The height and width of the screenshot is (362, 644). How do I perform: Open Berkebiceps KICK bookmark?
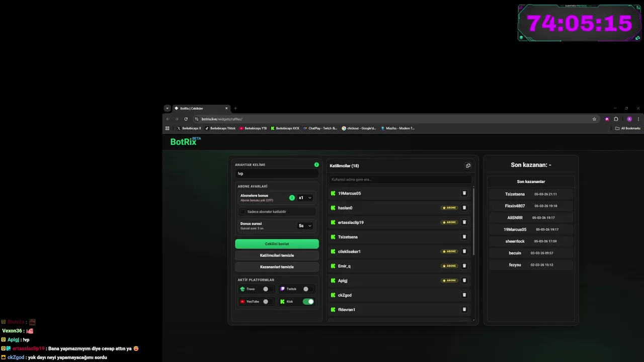click(x=285, y=128)
